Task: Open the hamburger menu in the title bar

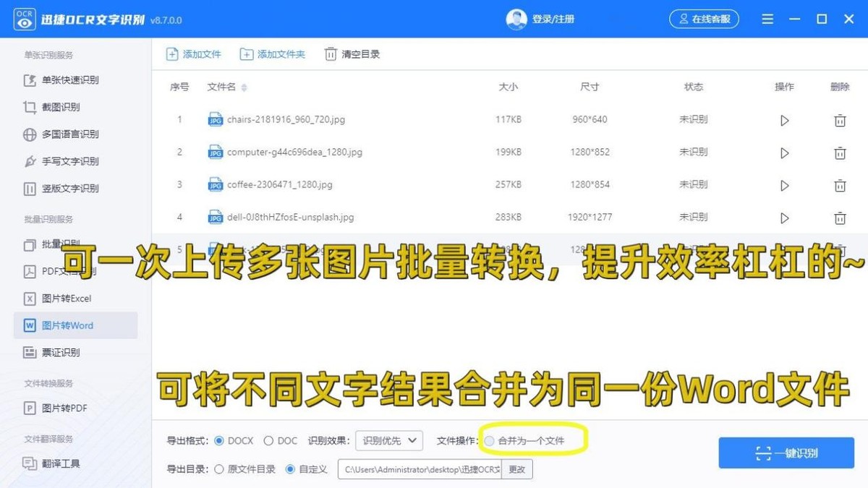Action: point(767,19)
